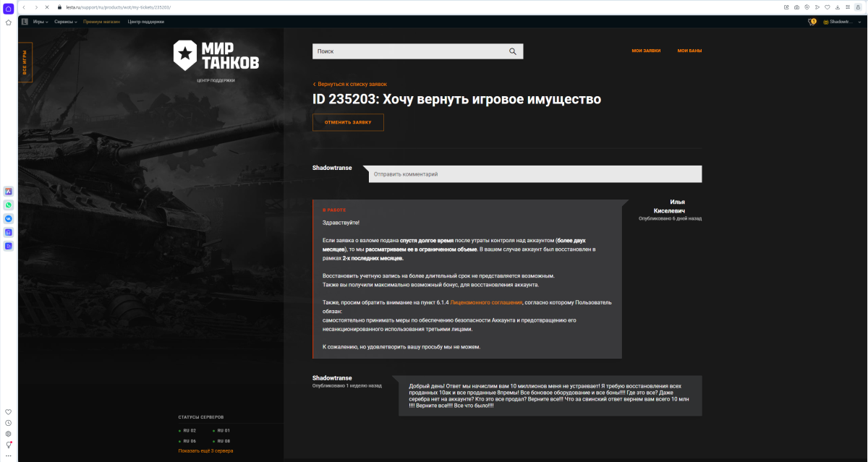Click the RU 06 server status

[187, 440]
